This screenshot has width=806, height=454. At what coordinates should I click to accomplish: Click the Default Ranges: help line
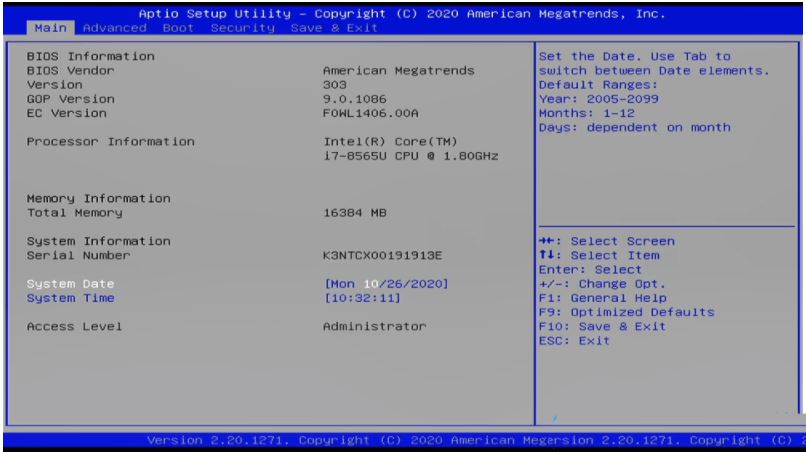coord(598,84)
